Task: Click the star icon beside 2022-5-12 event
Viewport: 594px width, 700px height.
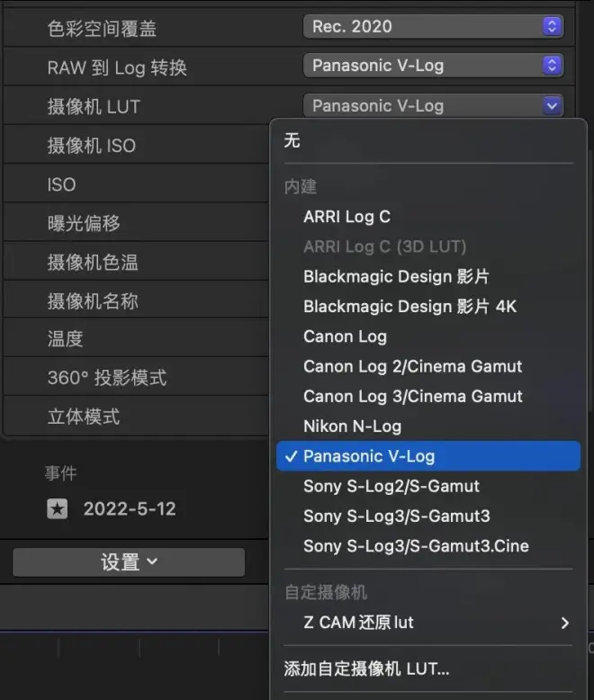Action: click(x=58, y=509)
